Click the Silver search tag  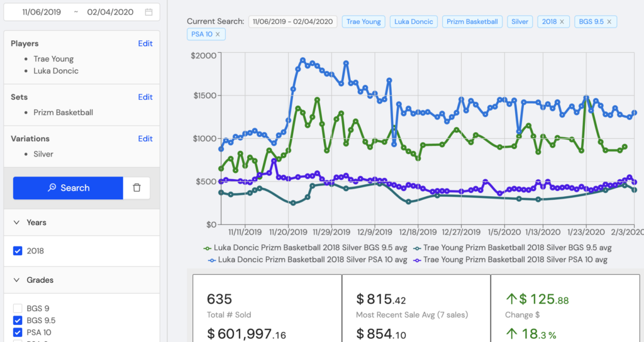pos(519,22)
